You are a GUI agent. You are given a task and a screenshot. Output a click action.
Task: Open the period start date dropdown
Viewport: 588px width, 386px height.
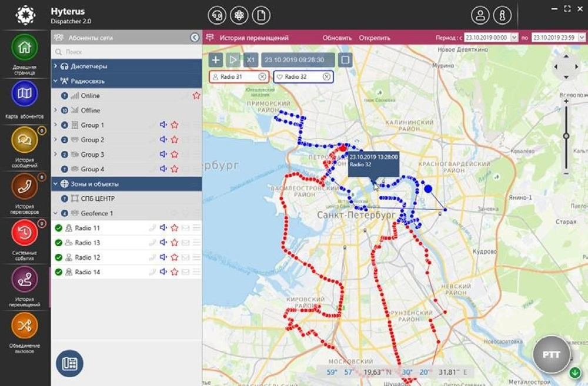(x=514, y=38)
